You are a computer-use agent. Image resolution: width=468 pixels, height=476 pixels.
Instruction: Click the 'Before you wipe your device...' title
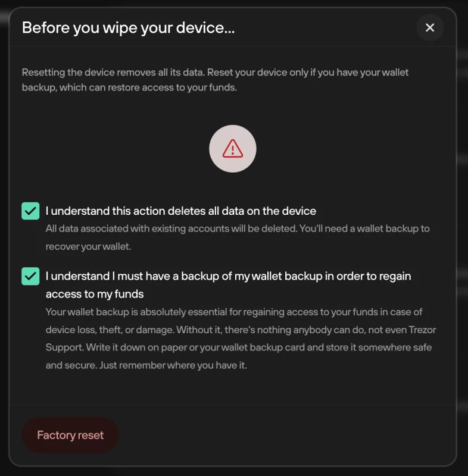[x=128, y=27]
